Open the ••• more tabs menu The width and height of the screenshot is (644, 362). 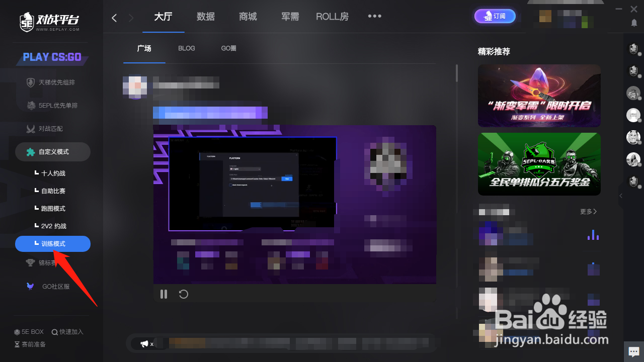tap(374, 16)
